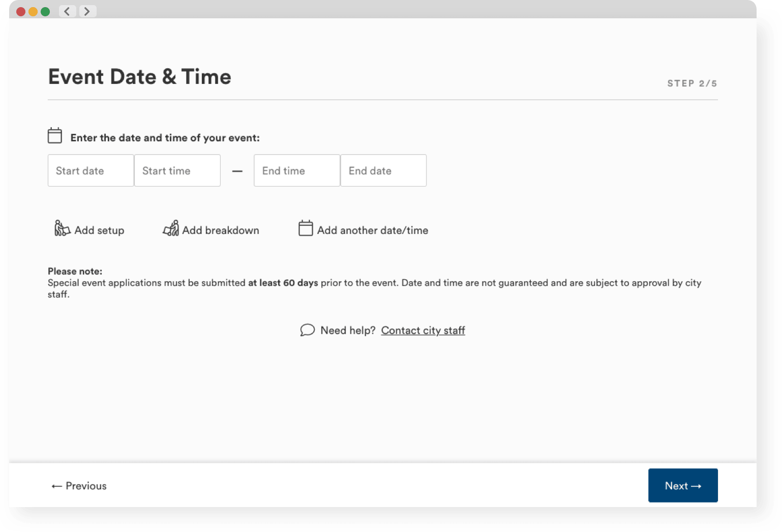The width and height of the screenshot is (782, 532).
Task: Click the yellow minimize window button
Action: pos(33,12)
